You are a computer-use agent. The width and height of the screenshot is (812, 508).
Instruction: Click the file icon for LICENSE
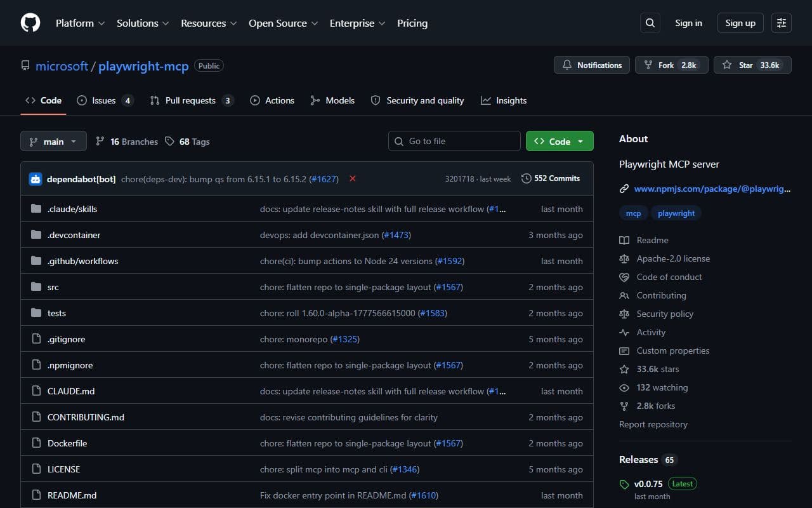[36, 469]
